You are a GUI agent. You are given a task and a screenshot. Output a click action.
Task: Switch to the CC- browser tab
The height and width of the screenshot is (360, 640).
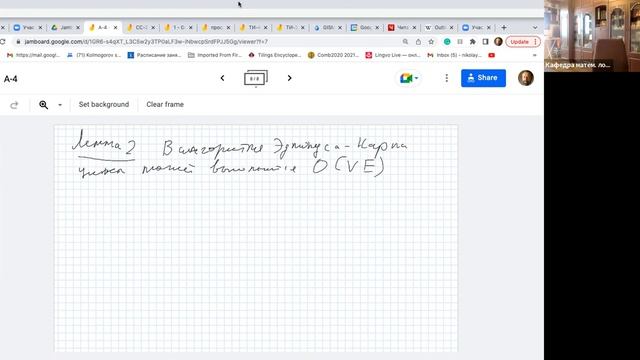point(140,27)
